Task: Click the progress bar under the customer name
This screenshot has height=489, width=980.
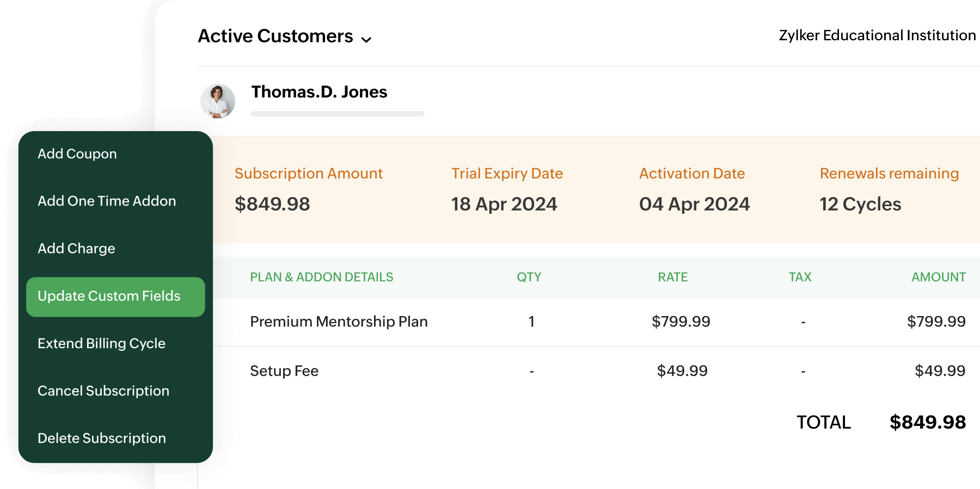Action: click(x=338, y=113)
